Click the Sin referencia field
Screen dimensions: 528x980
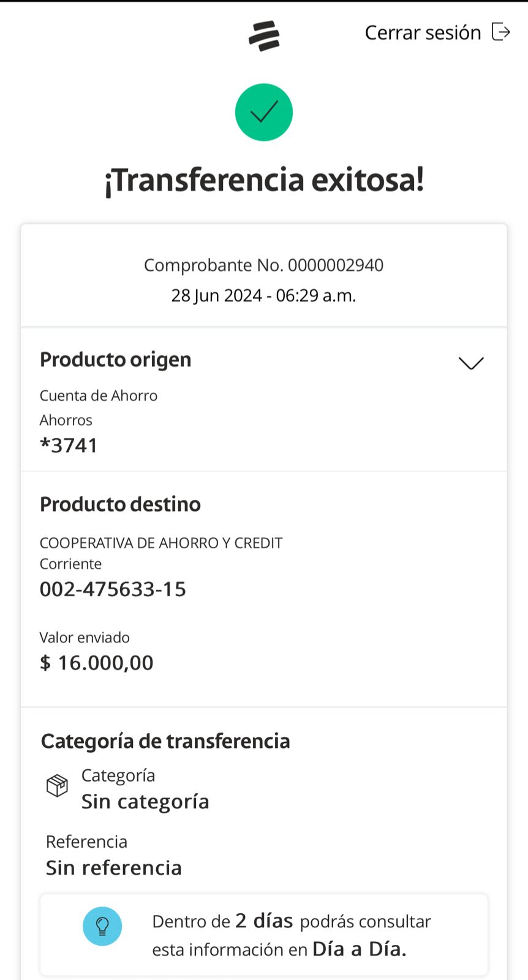[x=114, y=868]
